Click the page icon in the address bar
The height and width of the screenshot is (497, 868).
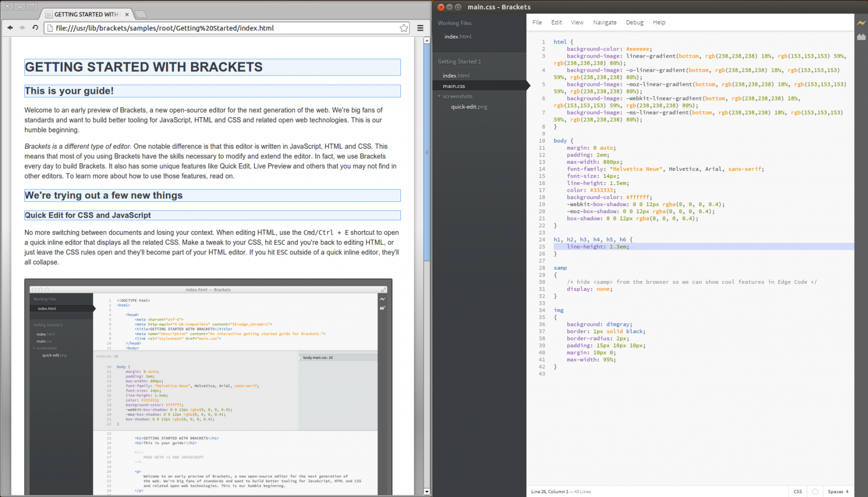click(x=50, y=28)
